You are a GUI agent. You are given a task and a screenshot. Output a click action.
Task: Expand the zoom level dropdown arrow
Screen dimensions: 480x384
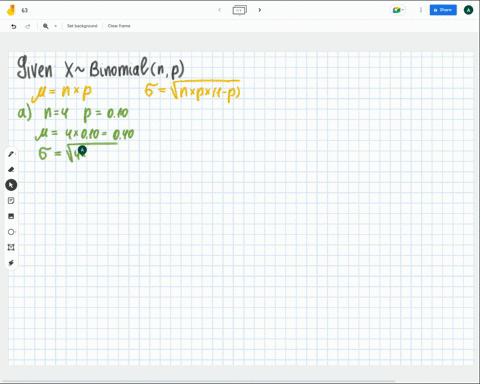(55, 26)
